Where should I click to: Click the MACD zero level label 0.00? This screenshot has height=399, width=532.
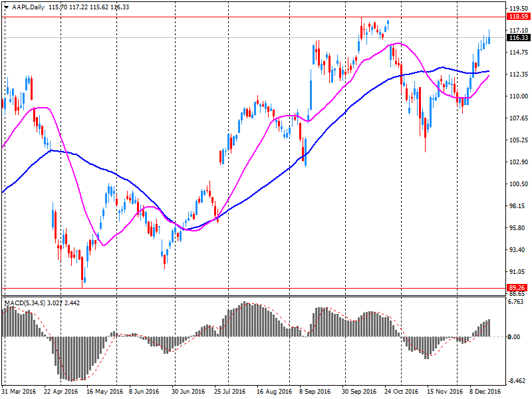coord(514,337)
